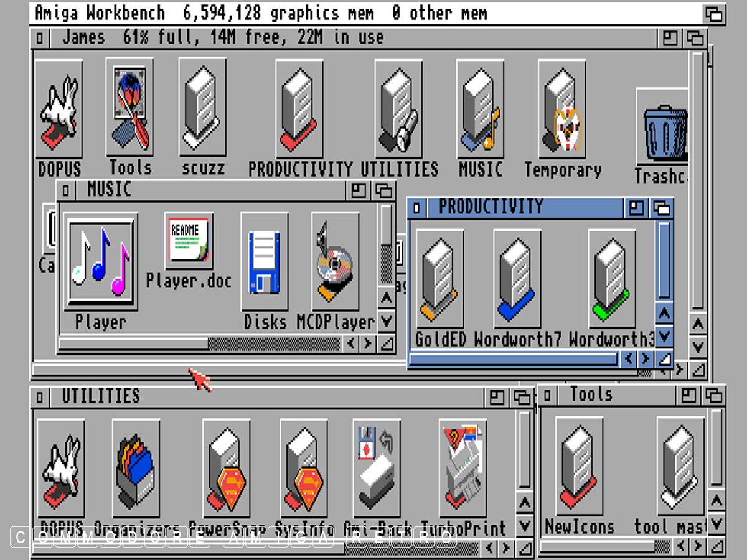Click the MUSIC window title bar
Image resolution: width=747 pixels, height=560 pixels.
pos(212,190)
